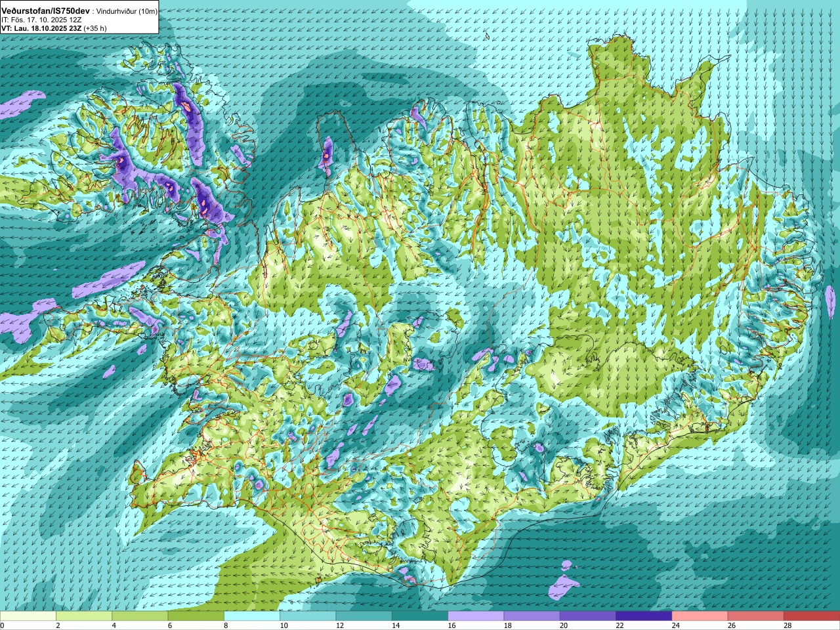Click the legend scale label '28'
This screenshot has width=840, height=630.
pos(788,625)
